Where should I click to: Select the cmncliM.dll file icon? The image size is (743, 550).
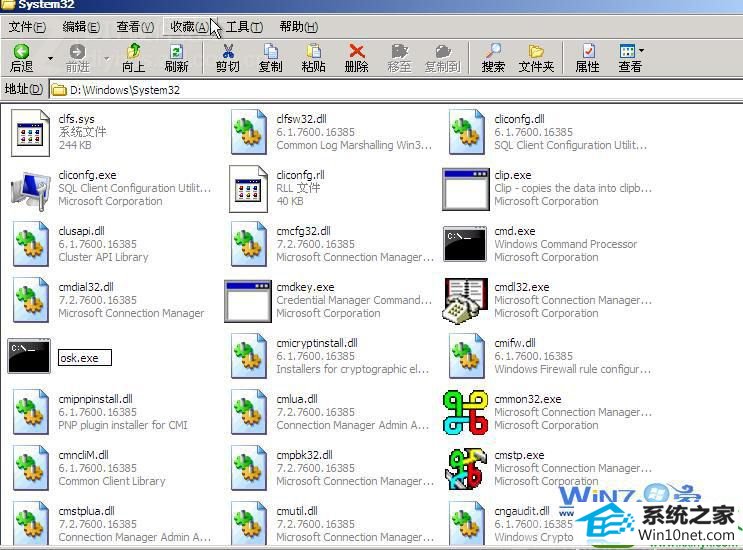(31, 468)
